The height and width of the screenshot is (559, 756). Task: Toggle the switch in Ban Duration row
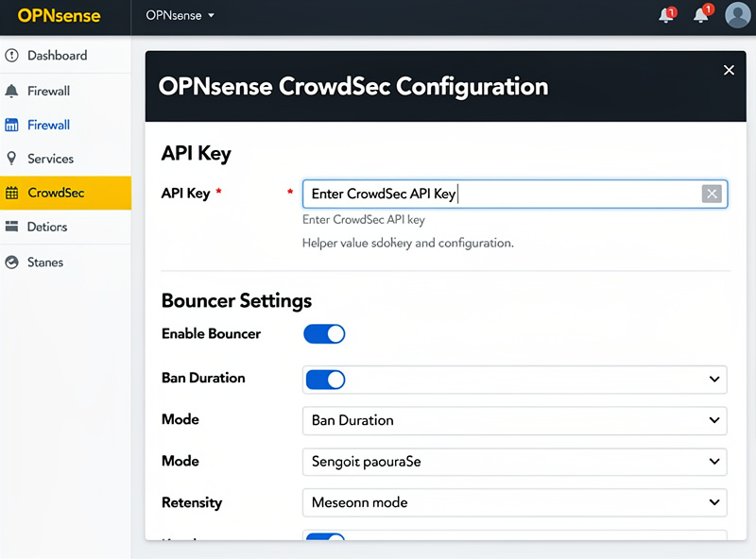click(325, 380)
